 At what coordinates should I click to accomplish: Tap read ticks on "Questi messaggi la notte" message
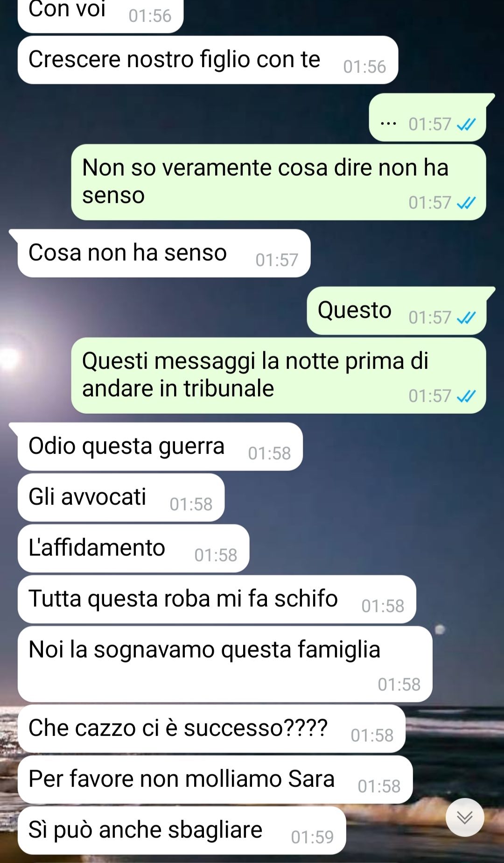pyautogui.click(x=466, y=396)
